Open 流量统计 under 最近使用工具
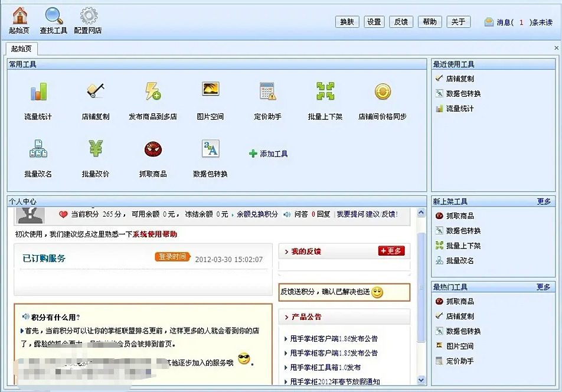 click(x=455, y=109)
